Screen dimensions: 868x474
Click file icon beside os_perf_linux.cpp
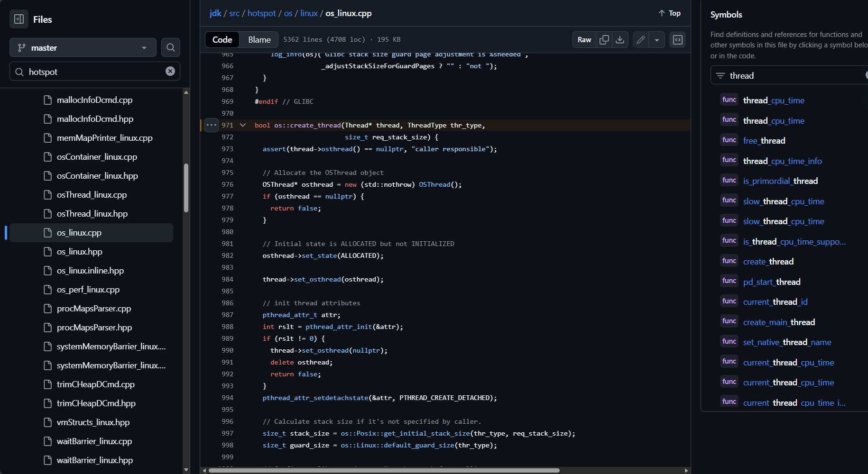coord(47,290)
